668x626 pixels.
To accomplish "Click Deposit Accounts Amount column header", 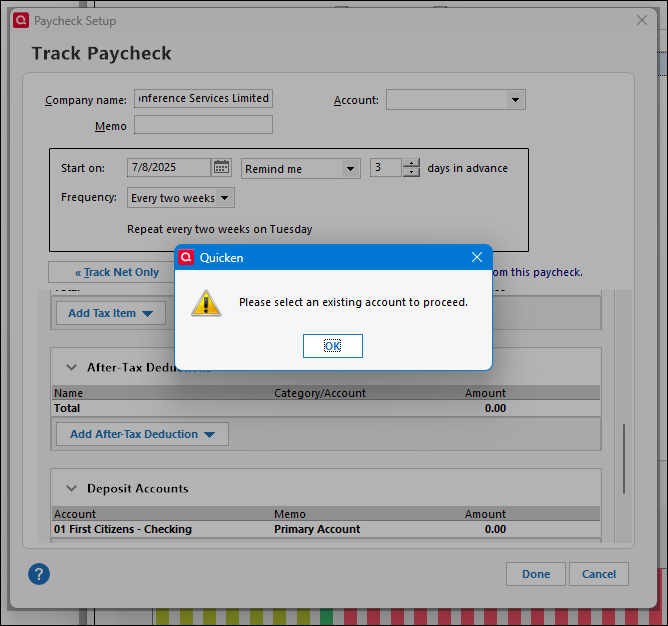I will [x=485, y=514].
